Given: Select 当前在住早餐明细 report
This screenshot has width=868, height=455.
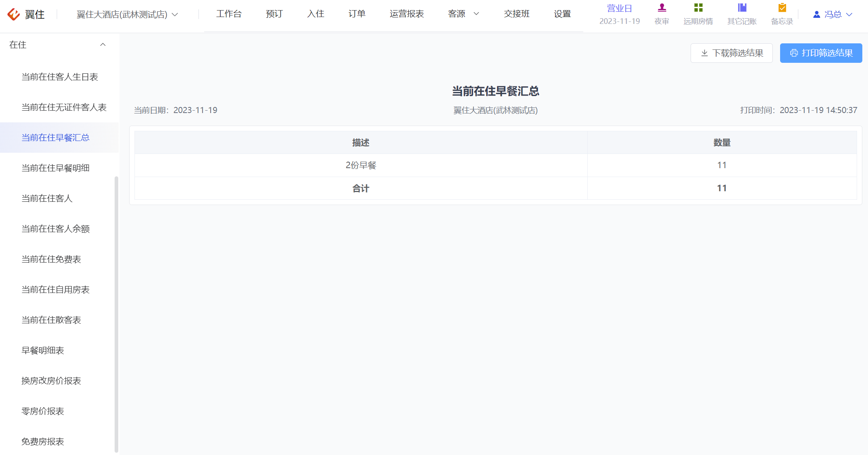Looking at the screenshot, I should pyautogui.click(x=60, y=168).
